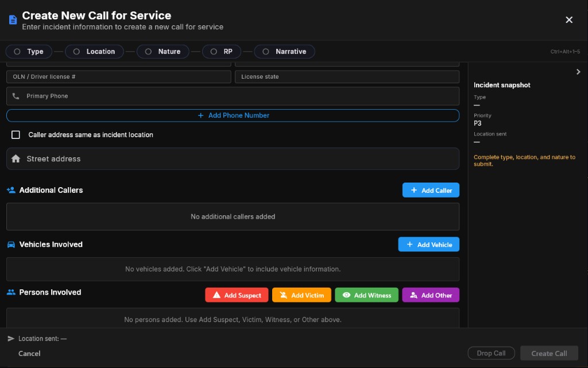Focus the License state field
588x368 pixels.
coord(347,76)
